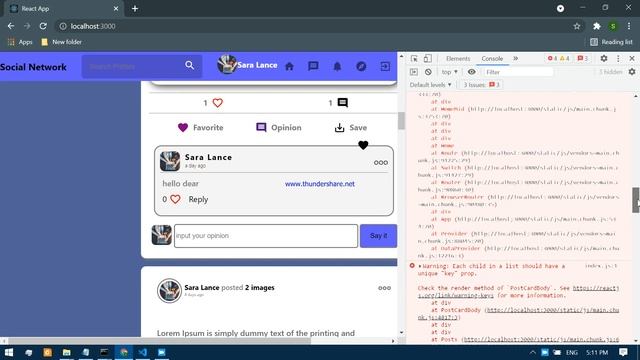Open the Chrome three-dot menu
This screenshot has width=640, height=360.
629,26
